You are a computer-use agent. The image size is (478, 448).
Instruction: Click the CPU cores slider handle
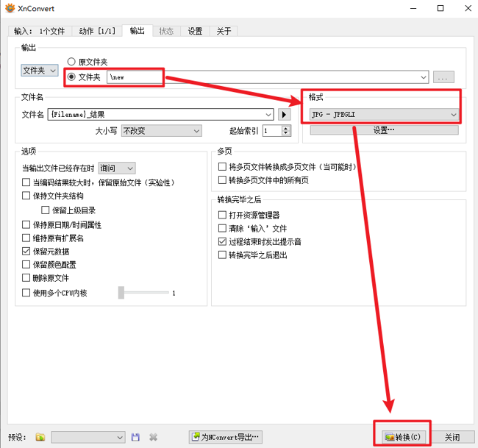pyautogui.click(x=121, y=293)
